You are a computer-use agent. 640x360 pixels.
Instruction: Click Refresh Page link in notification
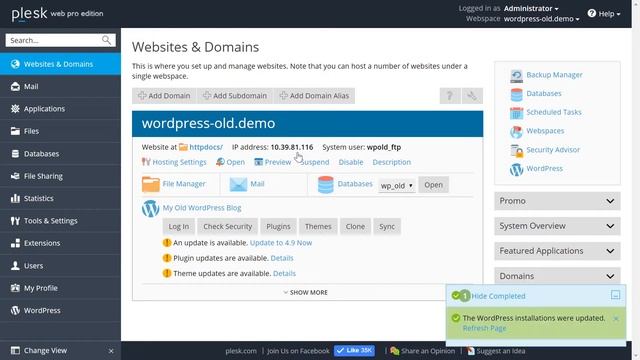click(x=484, y=328)
